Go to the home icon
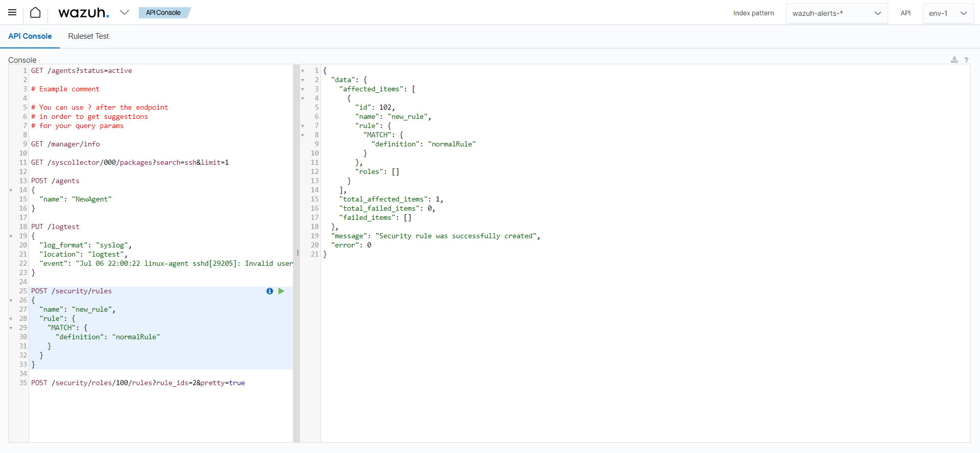Image resolution: width=980 pixels, height=453 pixels. 35,12
